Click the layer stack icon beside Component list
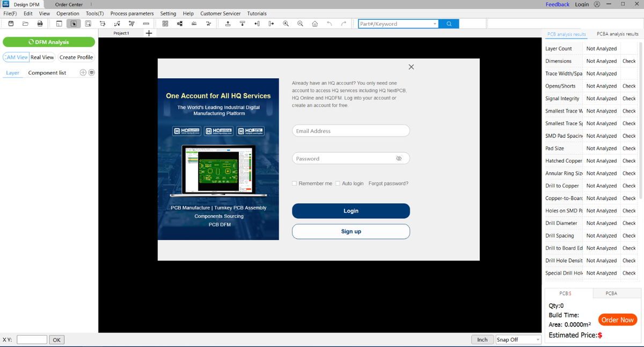Image resolution: width=644 pixels, height=347 pixels. point(92,72)
